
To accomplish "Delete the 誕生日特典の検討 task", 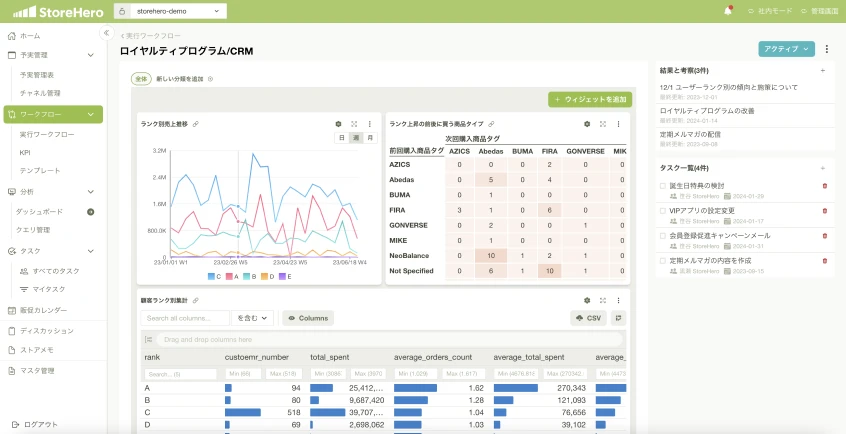I will tap(824, 185).
